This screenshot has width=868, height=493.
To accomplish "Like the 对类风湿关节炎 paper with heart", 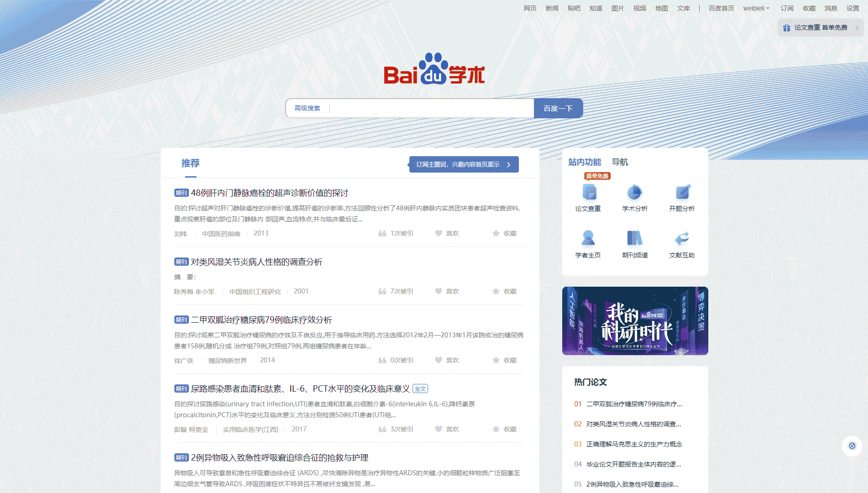I will point(438,291).
